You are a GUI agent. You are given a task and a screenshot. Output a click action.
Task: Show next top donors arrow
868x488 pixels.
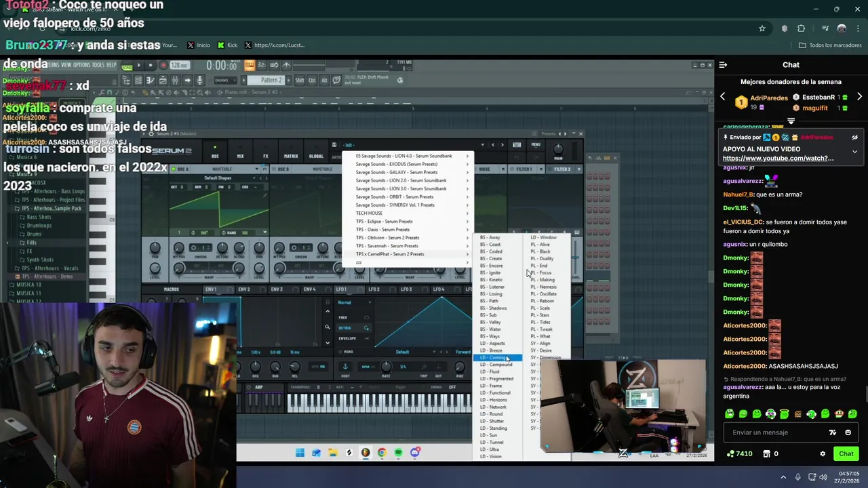pyautogui.click(x=859, y=97)
